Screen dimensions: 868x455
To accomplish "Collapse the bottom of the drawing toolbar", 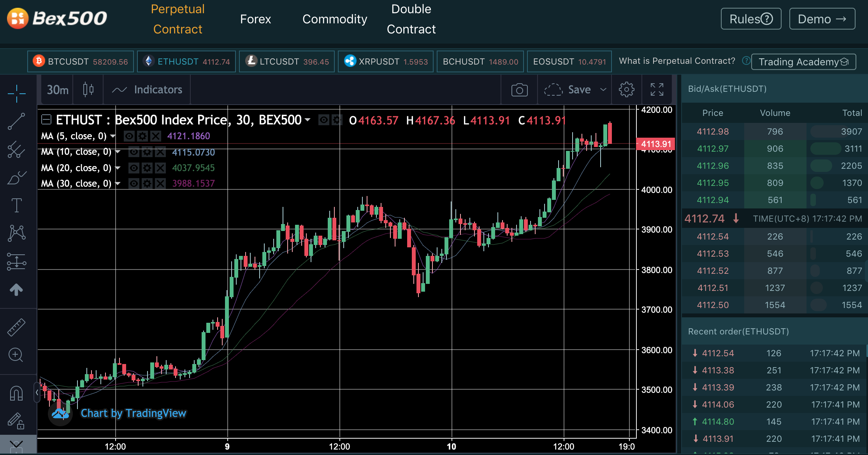I will pos(16,444).
